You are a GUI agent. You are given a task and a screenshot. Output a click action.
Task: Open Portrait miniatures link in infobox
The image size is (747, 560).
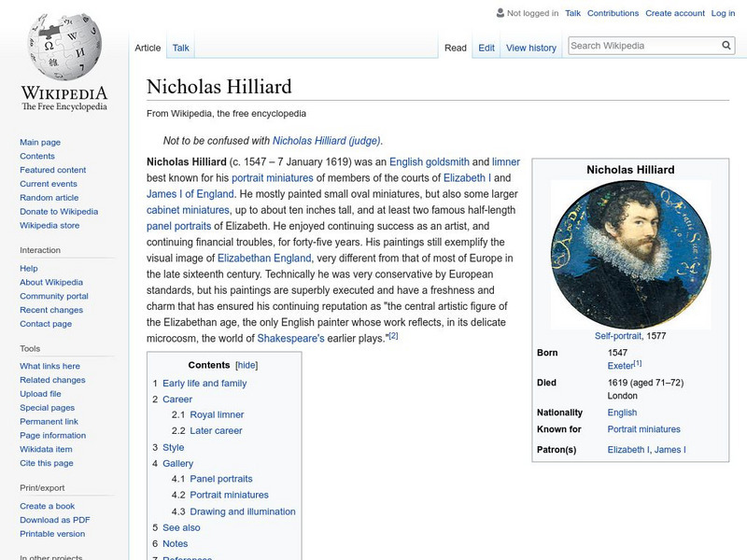point(643,429)
